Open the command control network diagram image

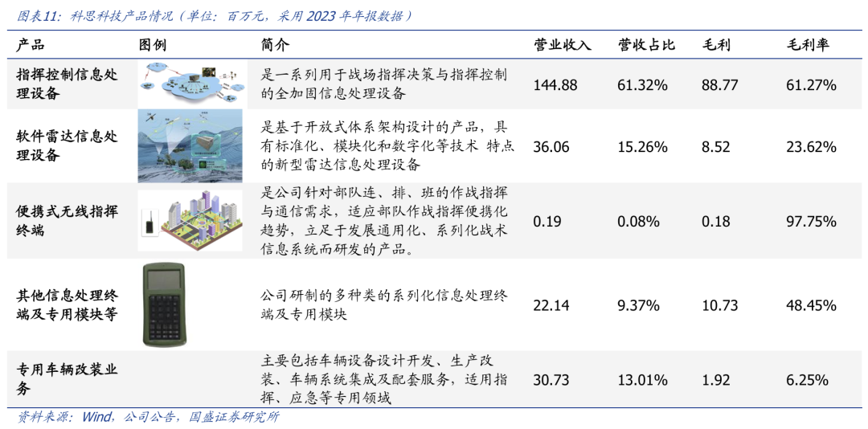[193, 83]
